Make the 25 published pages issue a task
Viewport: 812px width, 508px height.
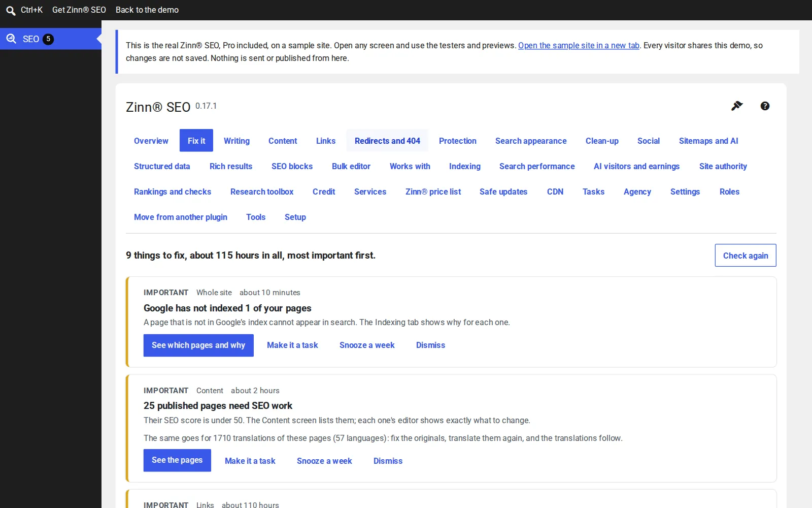250,461
